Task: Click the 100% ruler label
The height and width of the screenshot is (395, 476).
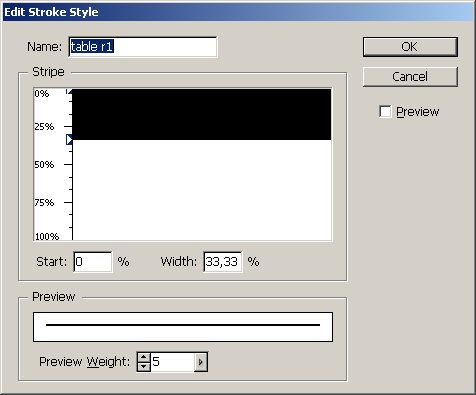Action: [x=47, y=237]
